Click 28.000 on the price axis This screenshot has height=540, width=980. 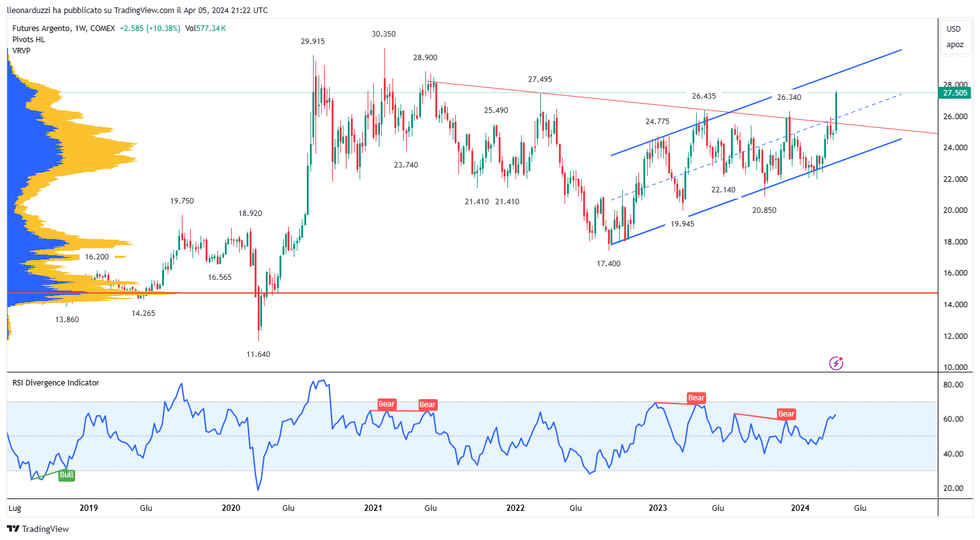tap(955, 84)
